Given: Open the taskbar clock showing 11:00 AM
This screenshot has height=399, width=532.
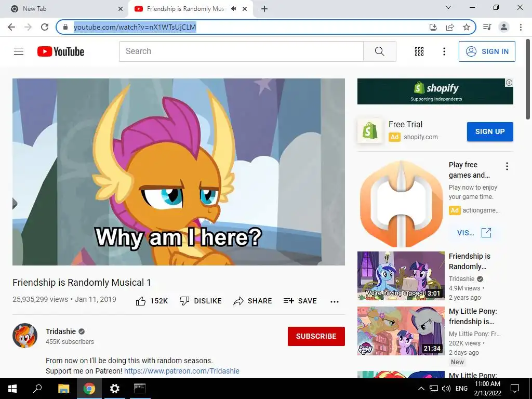Looking at the screenshot, I should pyautogui.click(x=487, y=389).
